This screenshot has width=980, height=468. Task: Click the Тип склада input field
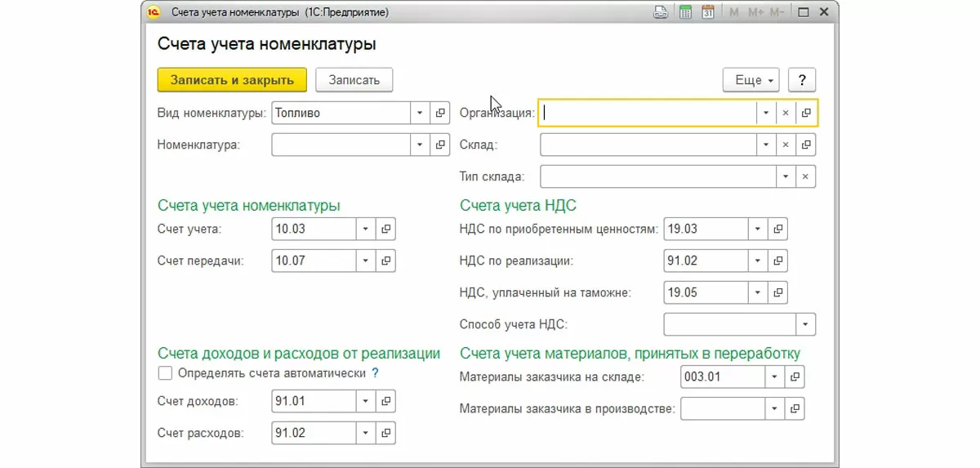tap(657, 176)
